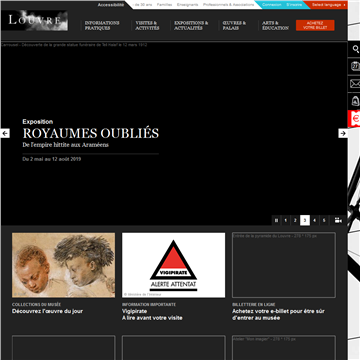Expand Expositions & Actualités menu
The image size is (360, 360).
click(191, 26)
